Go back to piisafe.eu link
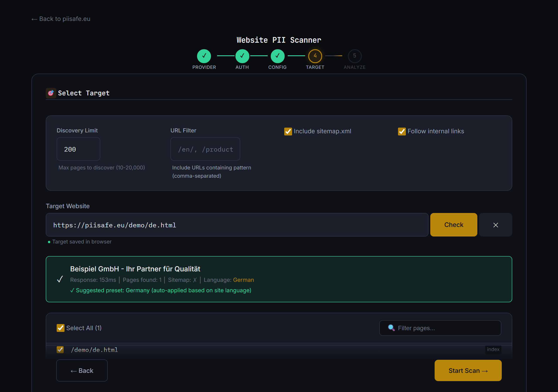The width and height of the screenshot is (558, 392). (61, 19)
